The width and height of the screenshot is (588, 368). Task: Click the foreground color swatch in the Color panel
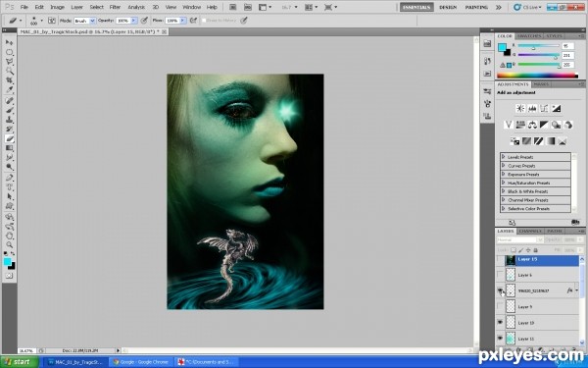tap(502, 47)
